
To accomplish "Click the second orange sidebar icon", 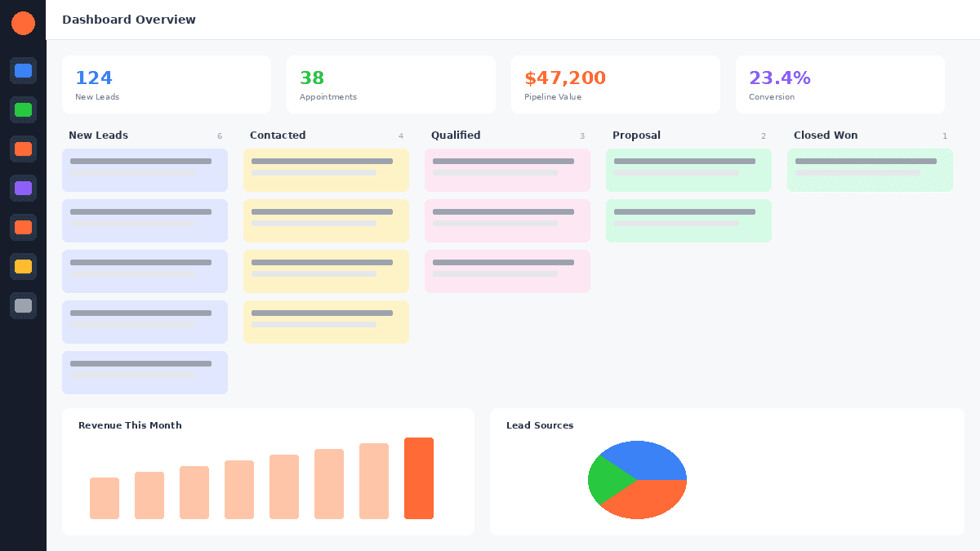I will coord(24,227).
